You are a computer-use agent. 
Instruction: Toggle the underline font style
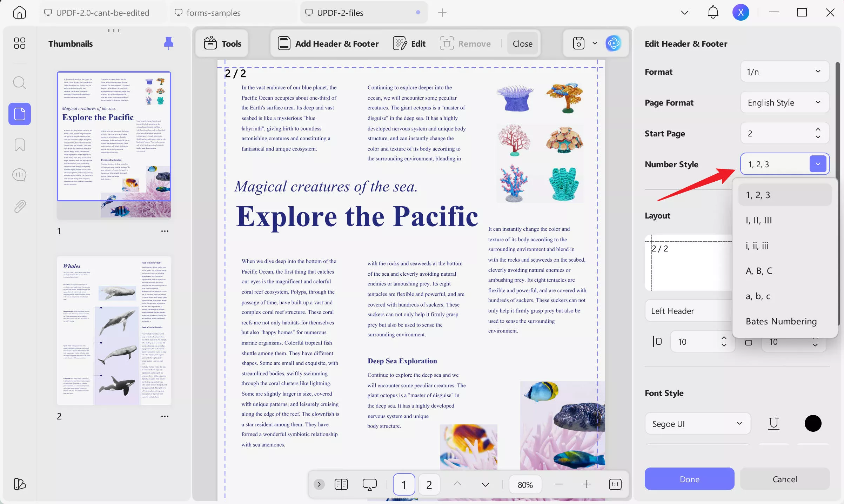point(773,423)
